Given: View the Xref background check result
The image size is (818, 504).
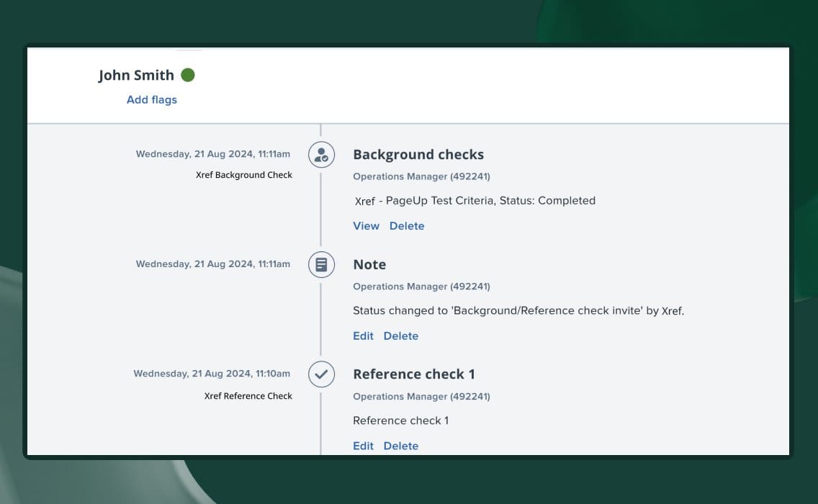Looking at the screenshot, I should [x=366, y=226].
